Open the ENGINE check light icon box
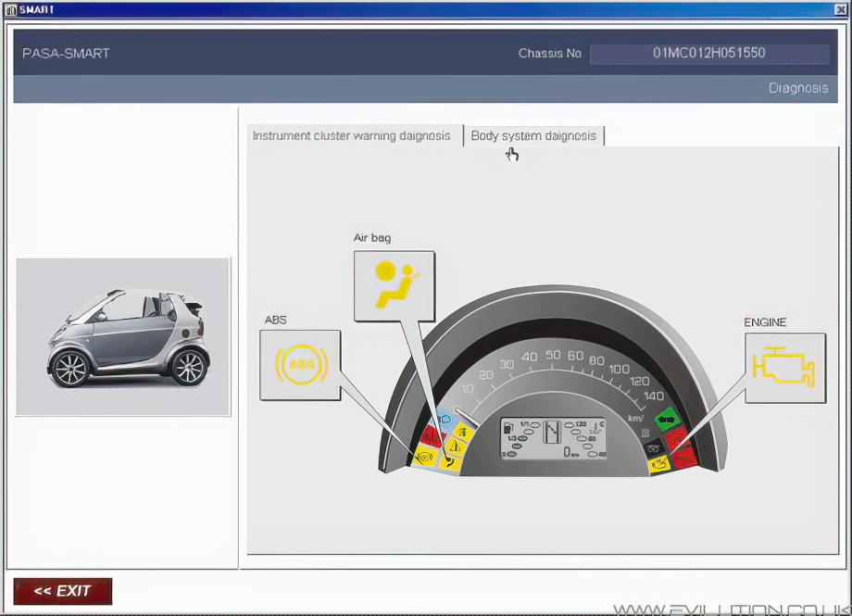 coord(785,368)
